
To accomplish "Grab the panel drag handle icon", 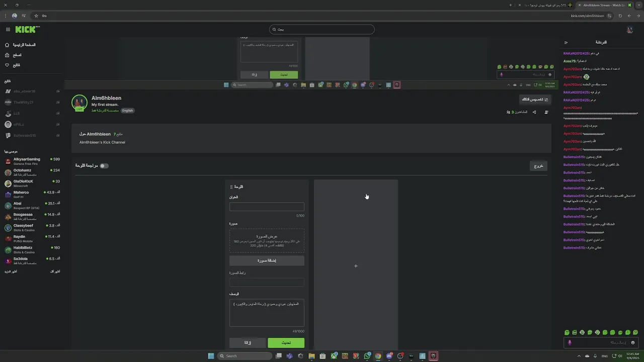I will pyautogui.click(x=231, y=187).
